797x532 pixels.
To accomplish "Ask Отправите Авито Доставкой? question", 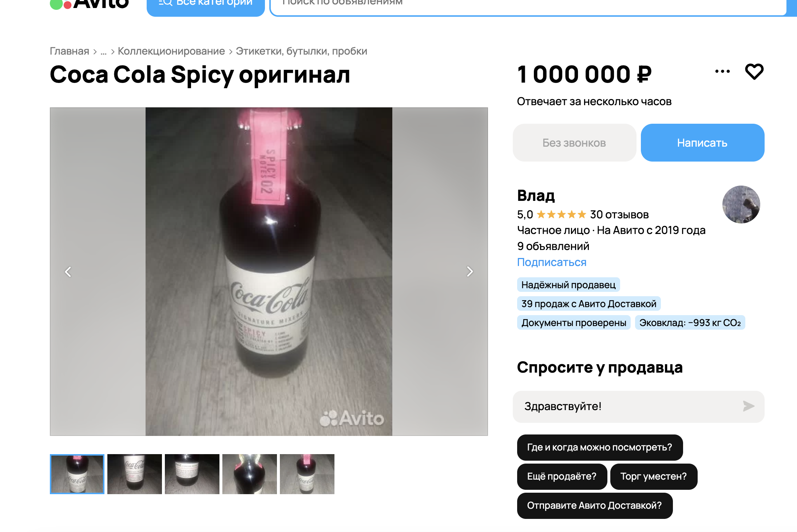I will (595, 505).
